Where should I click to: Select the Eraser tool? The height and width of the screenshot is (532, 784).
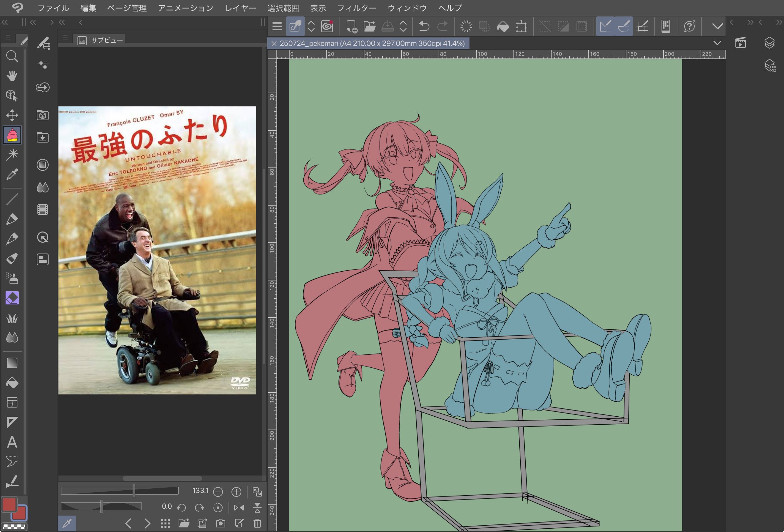(12, 298)
